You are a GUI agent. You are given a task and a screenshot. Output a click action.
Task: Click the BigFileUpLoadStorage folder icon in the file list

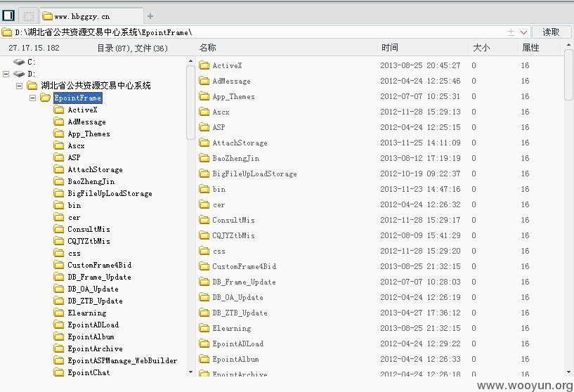[x=204, y=174]
